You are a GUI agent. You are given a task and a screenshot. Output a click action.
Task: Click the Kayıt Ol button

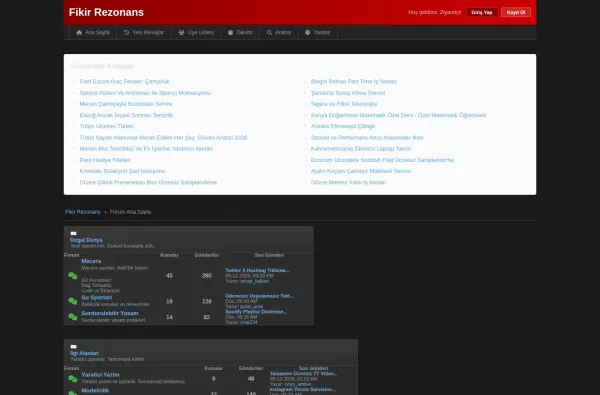pos(516,12)
